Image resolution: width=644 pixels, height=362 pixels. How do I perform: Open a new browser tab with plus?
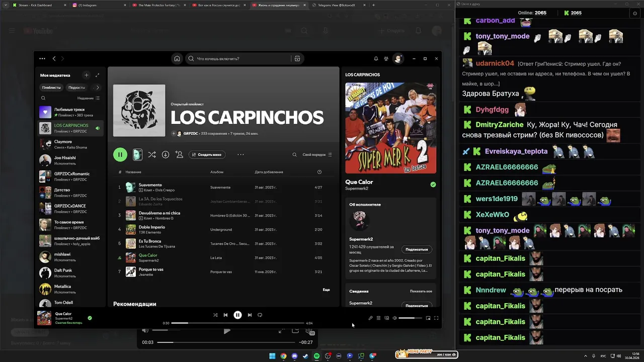tap(373, 5)
